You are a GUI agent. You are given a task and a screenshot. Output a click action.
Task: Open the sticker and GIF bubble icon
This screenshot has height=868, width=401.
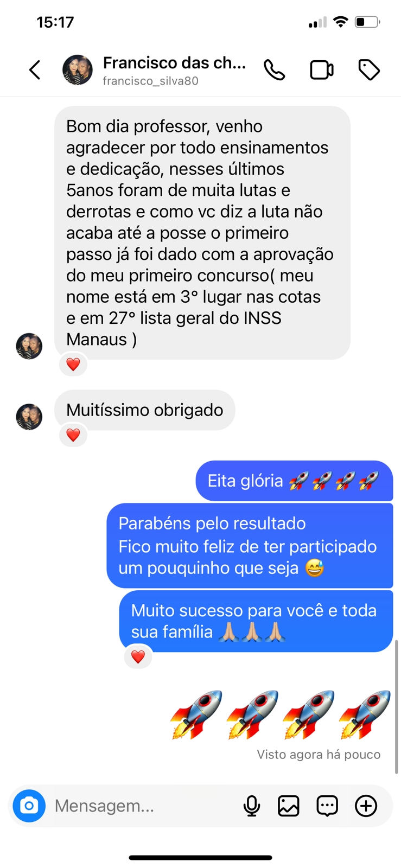(327, 806)
